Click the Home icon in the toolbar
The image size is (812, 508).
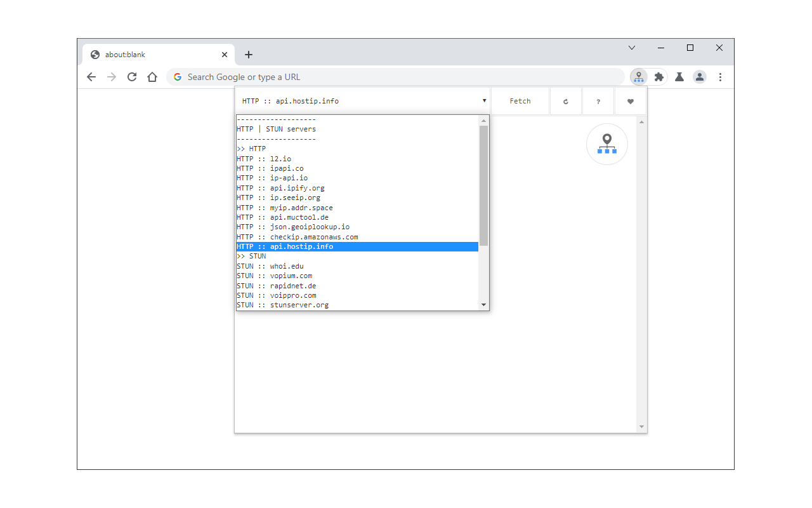pyautogui.click(x=152, y=76)
